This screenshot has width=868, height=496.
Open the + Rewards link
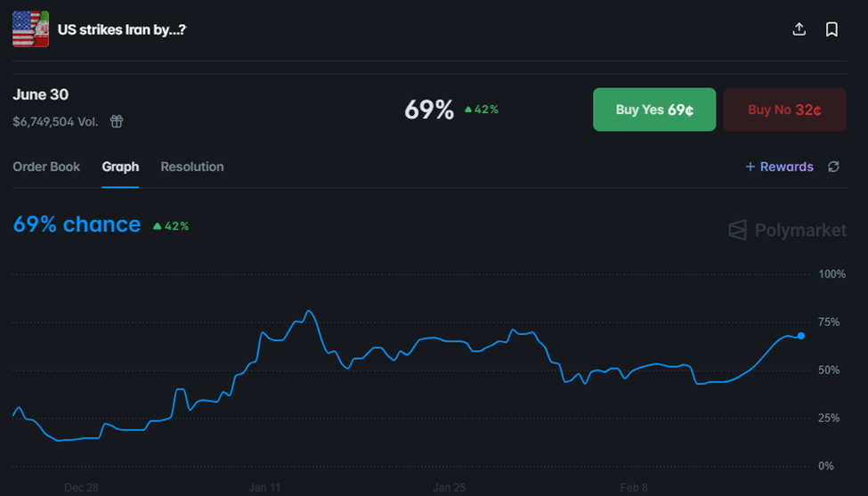click(x=779, y=167)
